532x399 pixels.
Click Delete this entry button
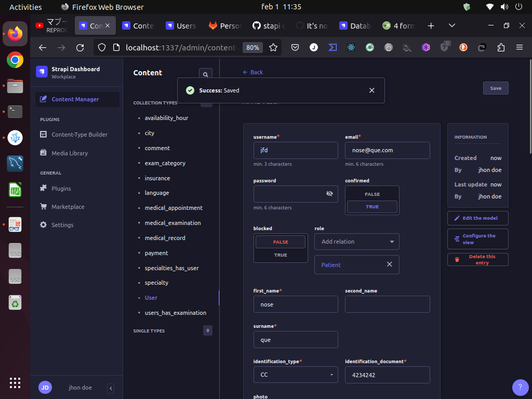pos(478,260)
